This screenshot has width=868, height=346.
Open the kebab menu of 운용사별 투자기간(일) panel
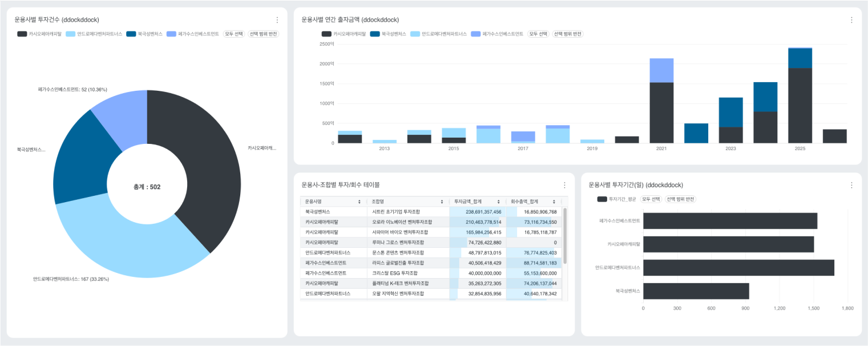click(851, 185)
